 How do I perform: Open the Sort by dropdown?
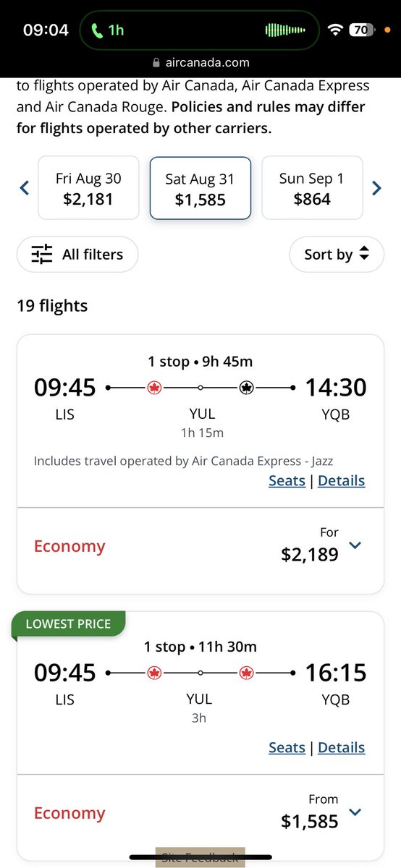337,254
